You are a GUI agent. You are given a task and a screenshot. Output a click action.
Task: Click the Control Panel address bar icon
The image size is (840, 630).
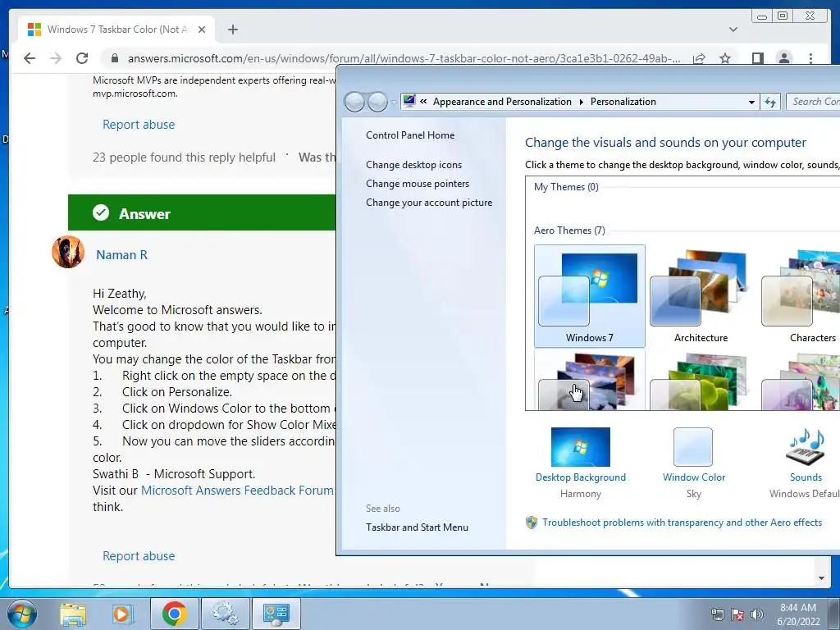409,101
